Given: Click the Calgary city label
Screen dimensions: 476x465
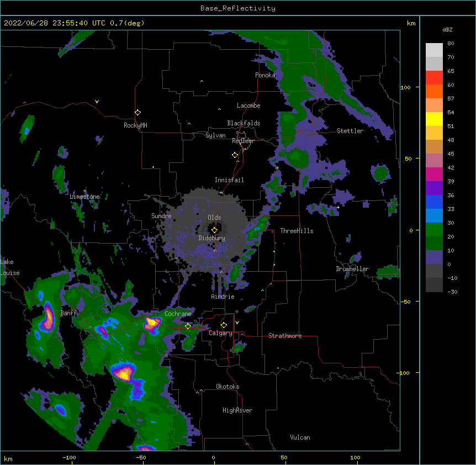Looking at the screenshot, I should 221,333.
